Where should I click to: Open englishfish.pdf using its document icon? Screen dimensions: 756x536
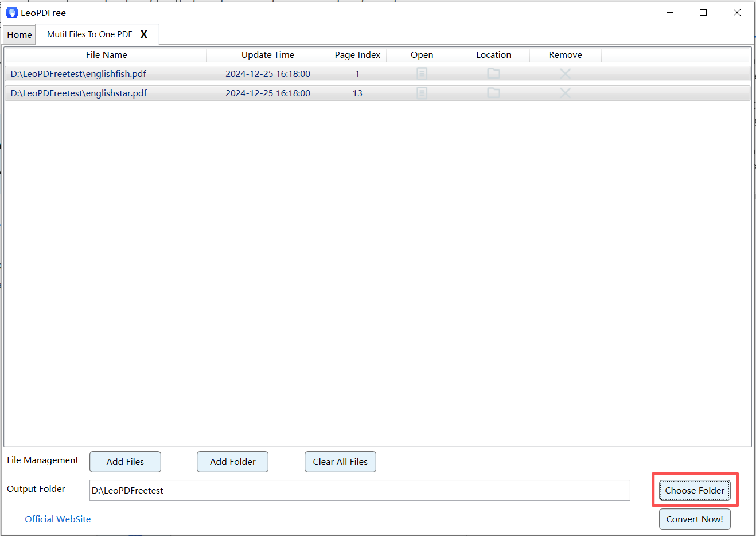click(422, 73)
